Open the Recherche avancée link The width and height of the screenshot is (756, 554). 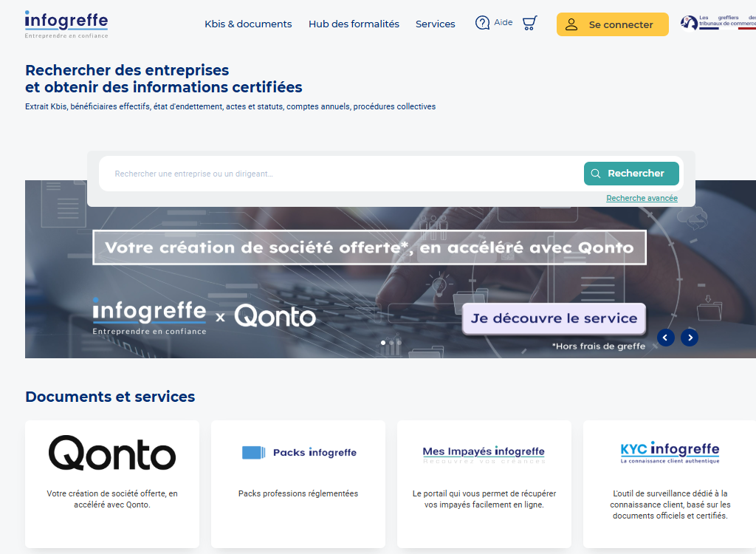click(x=642, y=199)
